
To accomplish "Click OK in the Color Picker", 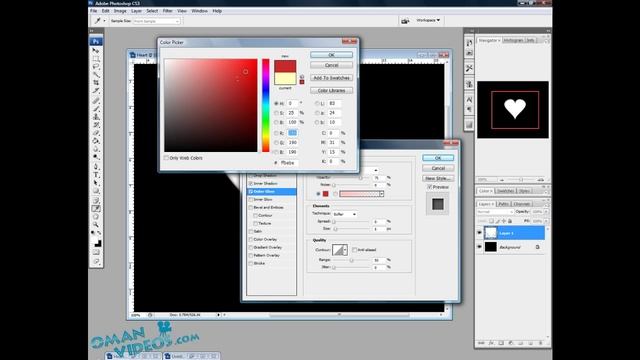I will [x=331, y=55].
